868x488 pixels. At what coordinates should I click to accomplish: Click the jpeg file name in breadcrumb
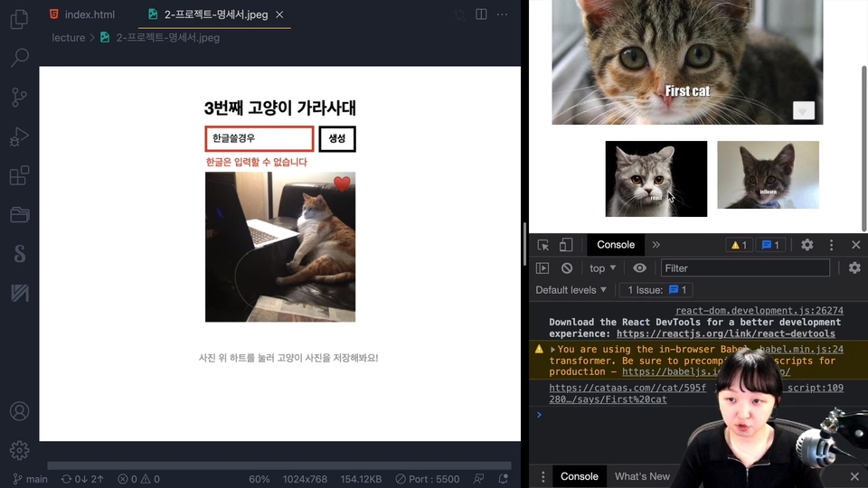click(167, 38)
